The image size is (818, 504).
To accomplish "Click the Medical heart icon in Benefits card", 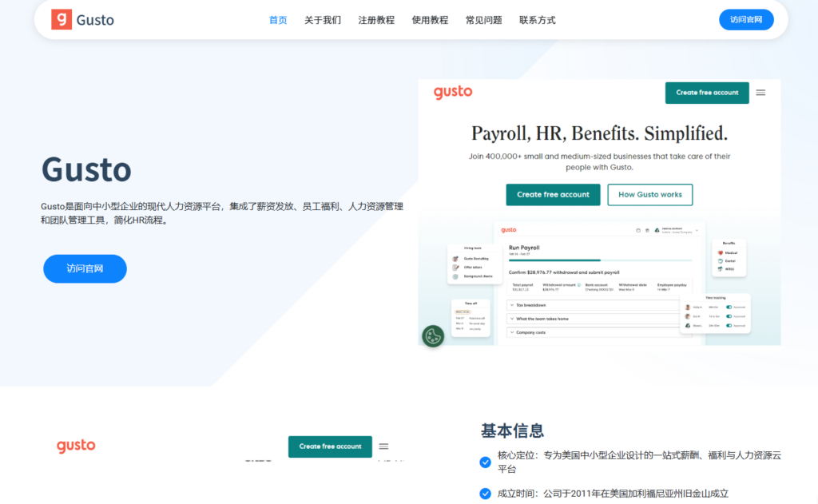I will (721, 252).
